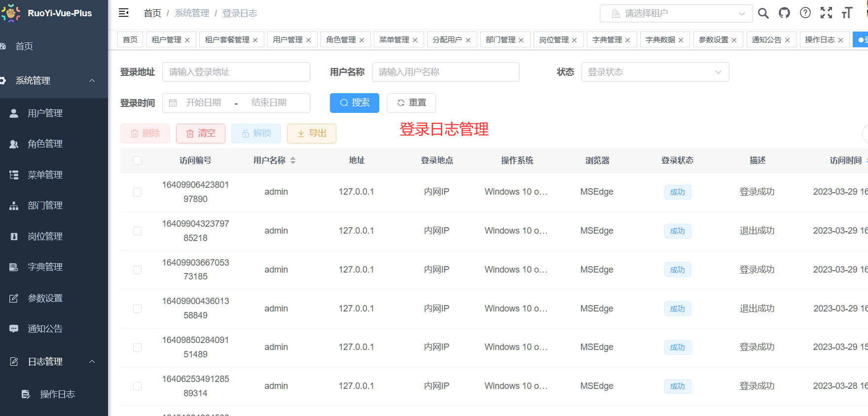
Task: Focus the 登录地址 input field
Action: tap(236, 72)
